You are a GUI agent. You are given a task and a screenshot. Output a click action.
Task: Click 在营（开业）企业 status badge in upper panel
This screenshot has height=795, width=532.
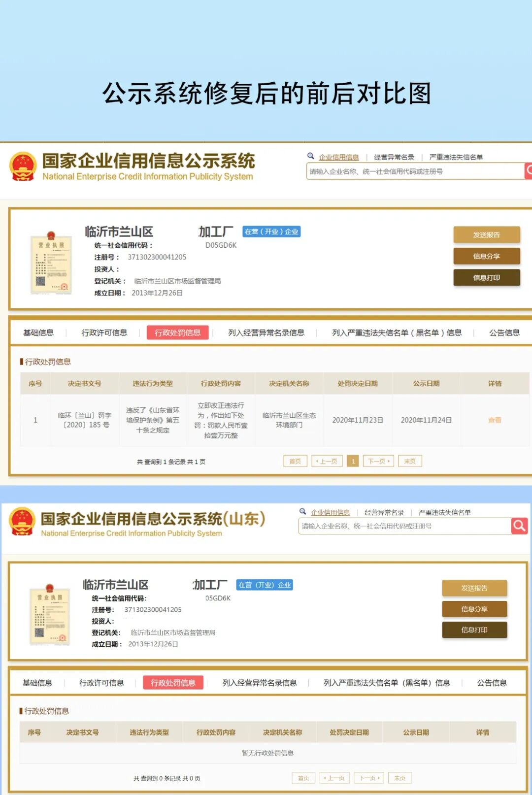(x=271, y=232)
